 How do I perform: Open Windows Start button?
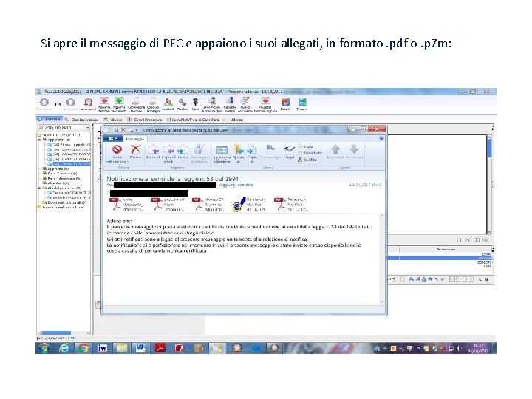point(44,348)
